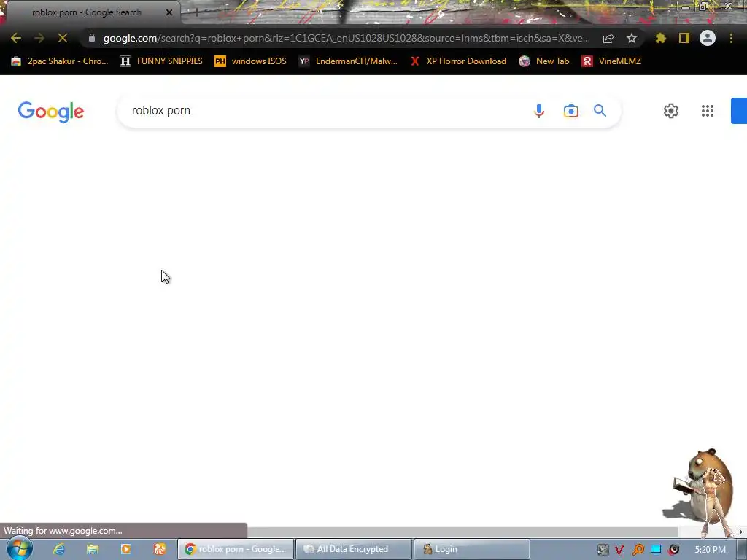The height and width of the screenshot is (560, 747).
Task: Open the 5:20 PM clock
Action: (710, 550)
